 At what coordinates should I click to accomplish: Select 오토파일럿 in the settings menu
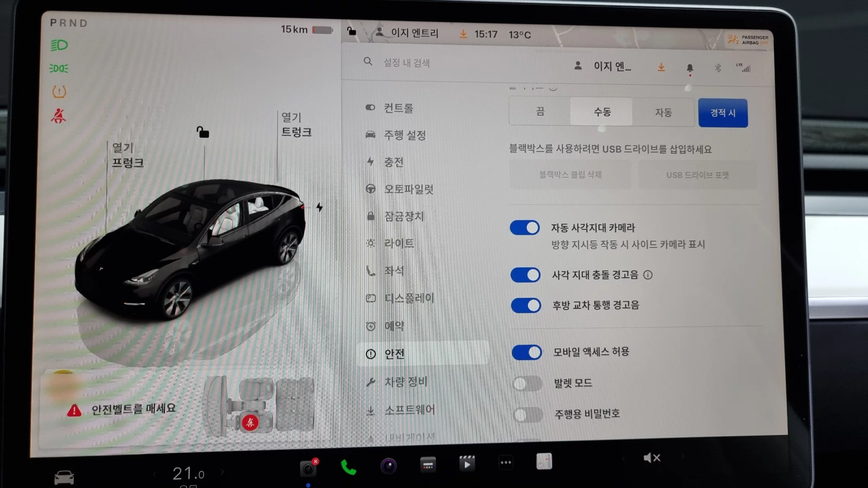click(x=409, y=189)
